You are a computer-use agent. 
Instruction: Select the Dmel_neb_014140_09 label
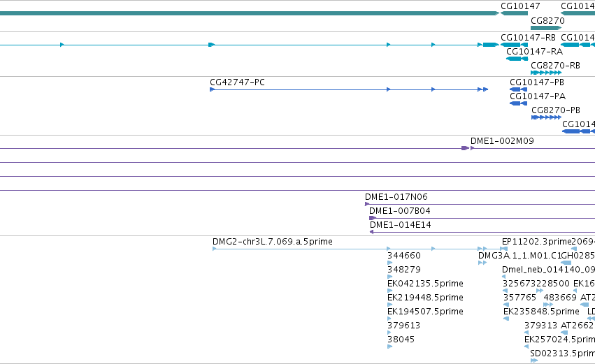(548, 270)
